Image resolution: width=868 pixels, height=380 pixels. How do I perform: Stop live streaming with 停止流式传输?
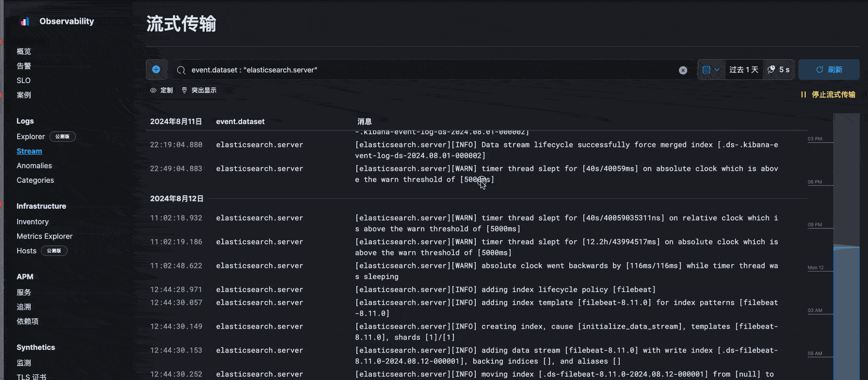828,94
